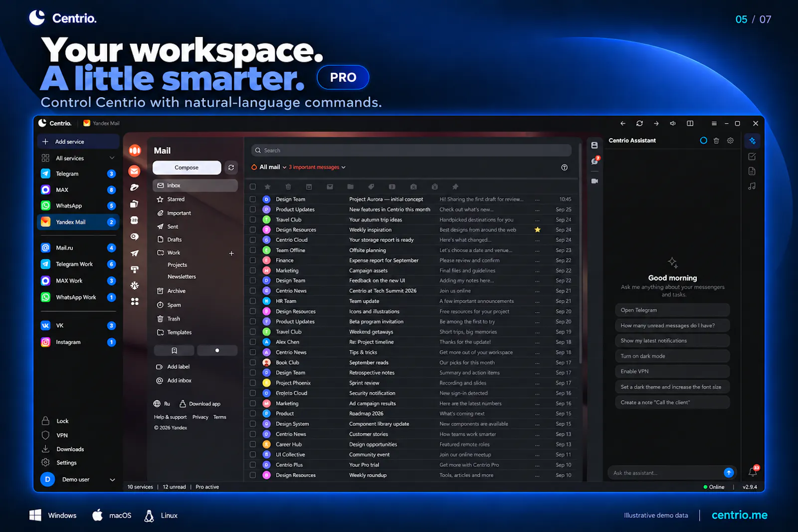Viewport: 798px width, 532px height.
Task: Switch to the Yandex Mail tab
Action: pyautogui.click(x=101, y=123)
